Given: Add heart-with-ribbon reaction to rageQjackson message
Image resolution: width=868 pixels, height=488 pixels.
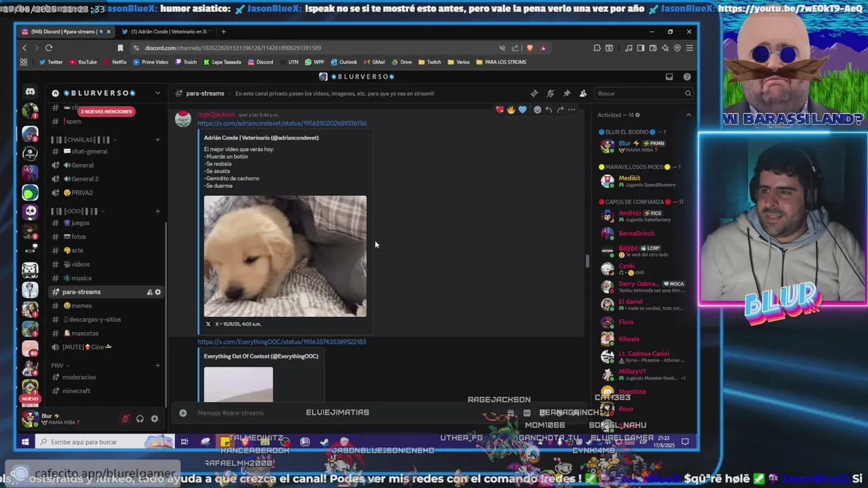Looking at the screenshot, I should (x=500, y=109).
